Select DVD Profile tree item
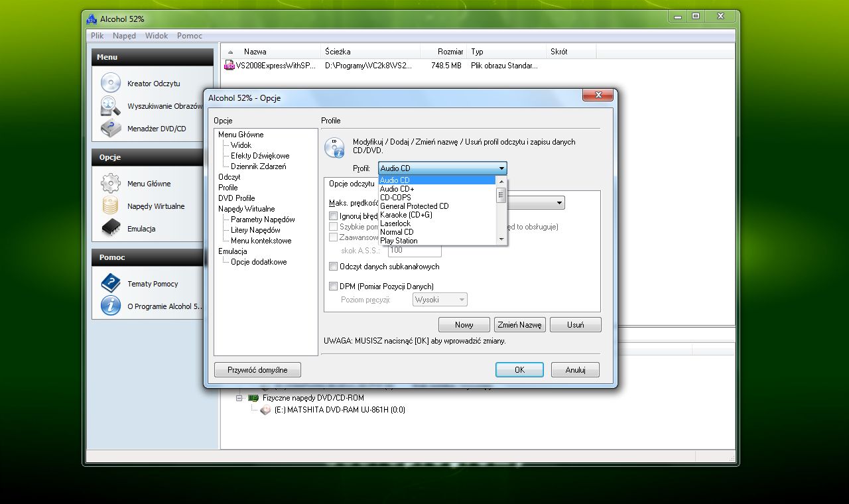The height and width of the screenshot is (504, 849). pyautogui.click(x=237, y=198)
